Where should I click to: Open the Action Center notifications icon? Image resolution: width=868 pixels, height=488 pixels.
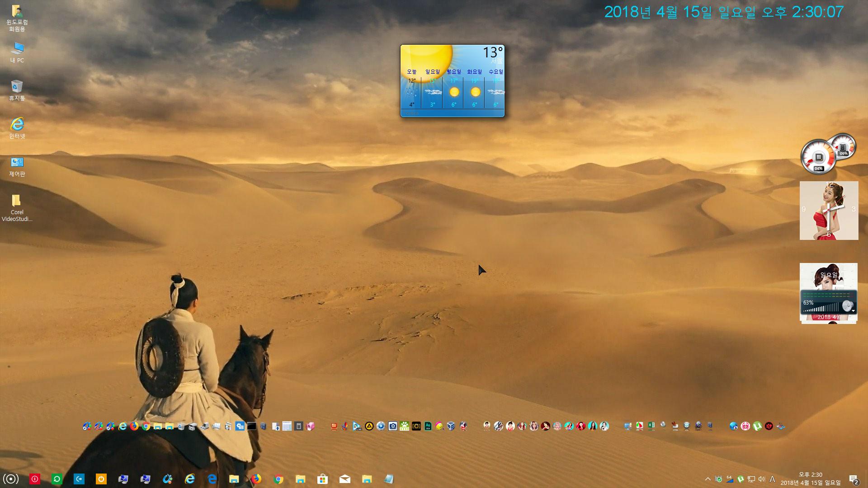pyautogui.click(x=854, y=479)
